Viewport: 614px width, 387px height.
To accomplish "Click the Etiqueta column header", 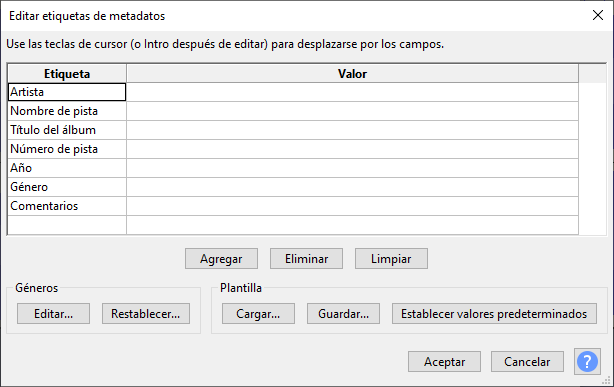I will (x=67, y=74).
